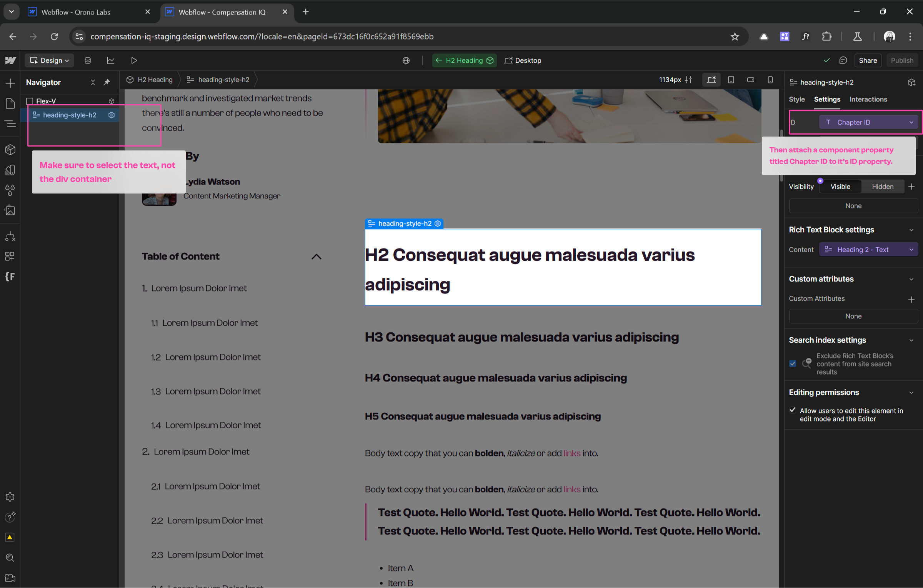The width and height of the screenshot is (923, 588).
Task: Toggle the Flex-V checkbox in Navigator
Action: pos(30,101)
